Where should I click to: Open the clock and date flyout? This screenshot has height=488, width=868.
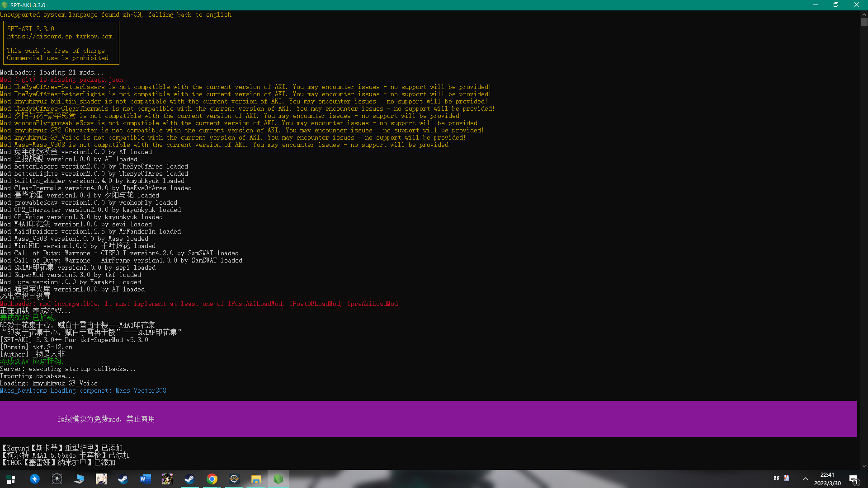(x=827, y=479)
